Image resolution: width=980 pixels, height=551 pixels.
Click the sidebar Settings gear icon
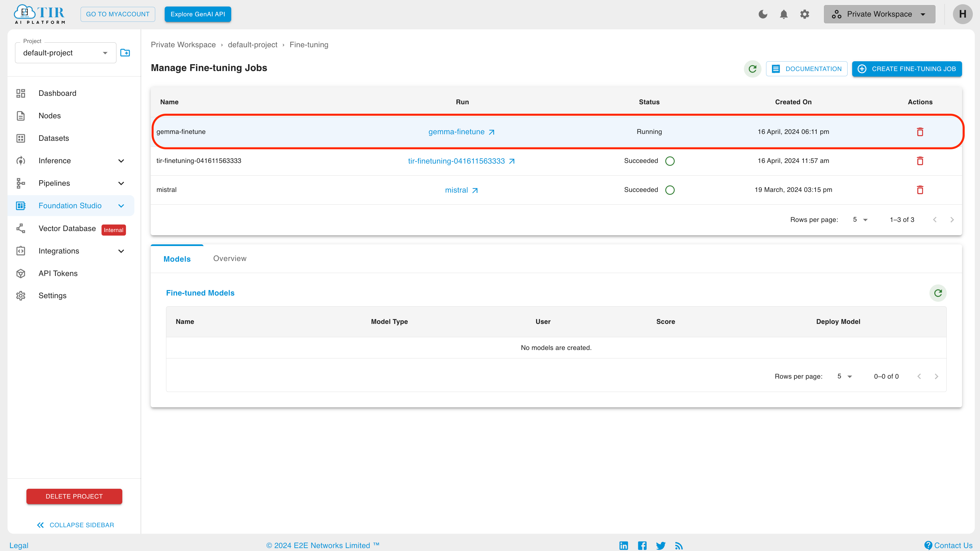point(21,295)
